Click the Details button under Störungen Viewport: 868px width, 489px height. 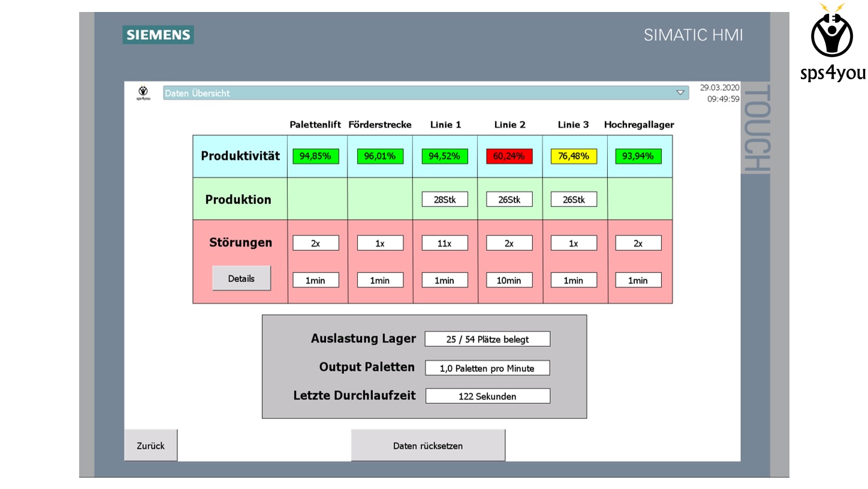[x=242, y=278]
